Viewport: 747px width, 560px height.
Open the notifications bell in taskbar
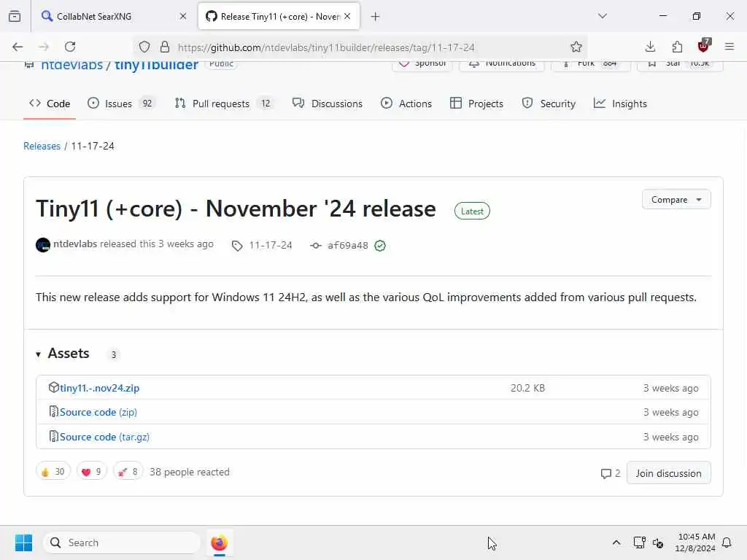pyautogui.click(x=727, y=542)
